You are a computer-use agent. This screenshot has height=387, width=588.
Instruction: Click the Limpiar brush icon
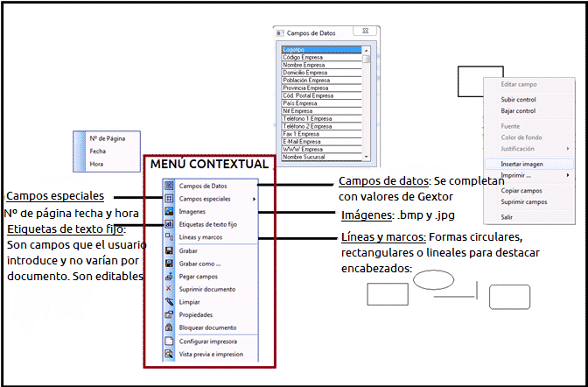click(x=169, y=301)
